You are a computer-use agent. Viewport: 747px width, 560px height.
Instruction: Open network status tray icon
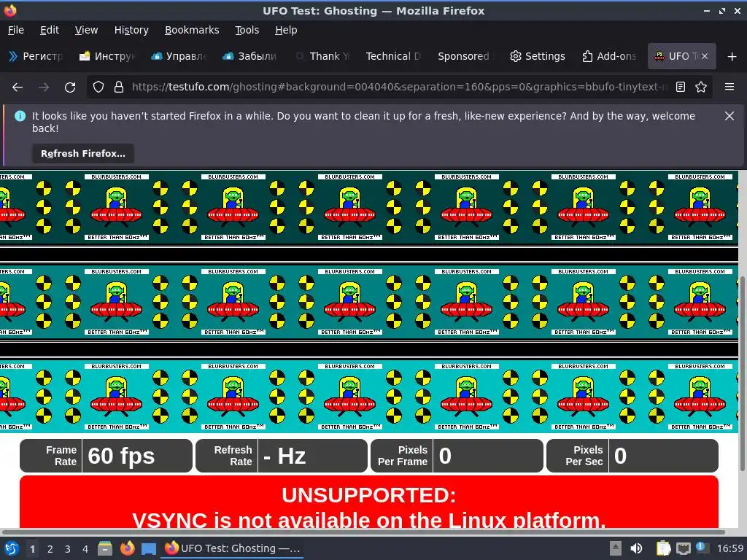point(683,548)
